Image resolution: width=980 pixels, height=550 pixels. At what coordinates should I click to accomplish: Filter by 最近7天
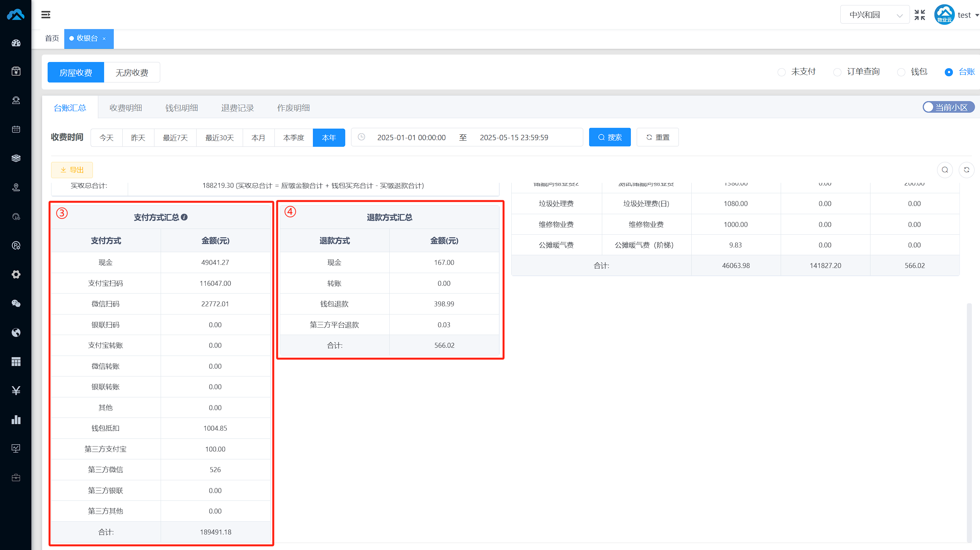175,137
